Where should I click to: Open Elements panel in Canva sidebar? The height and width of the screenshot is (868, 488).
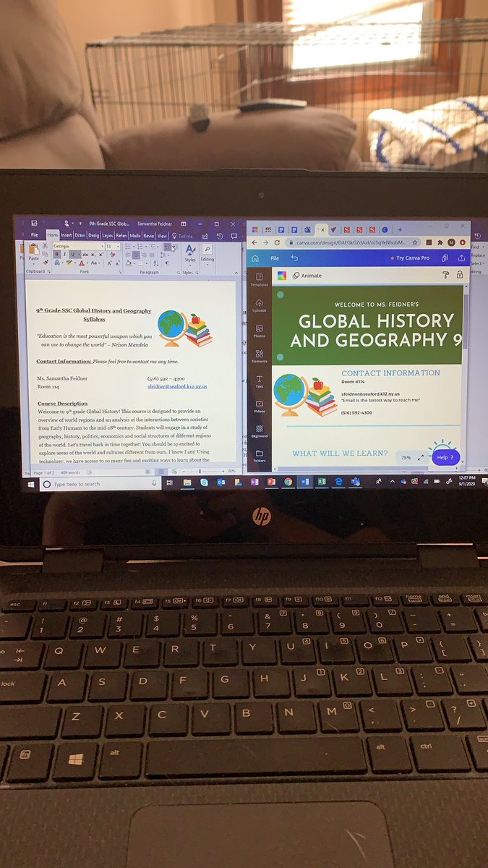click(x=259, y=355)
